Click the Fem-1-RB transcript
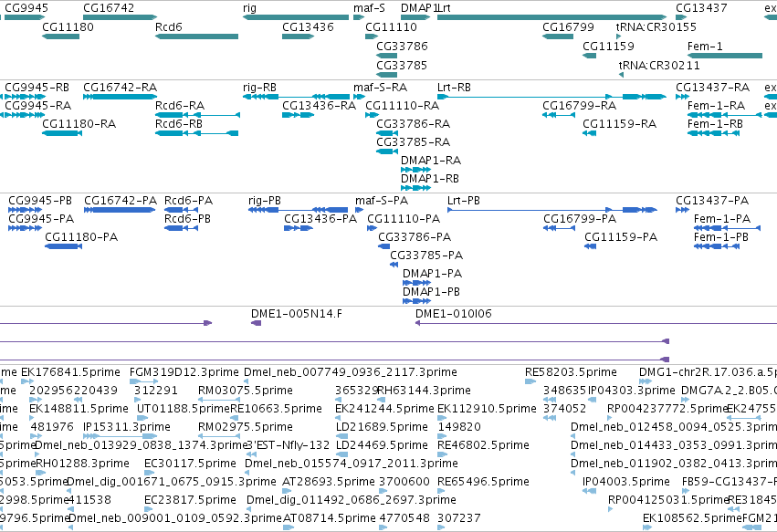 tap(714, 133)
